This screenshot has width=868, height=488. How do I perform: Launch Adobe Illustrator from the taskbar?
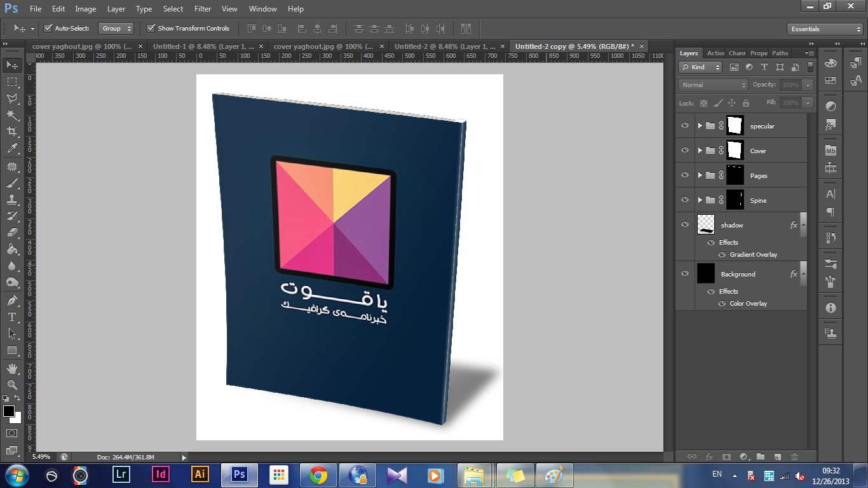pos(200,475)
